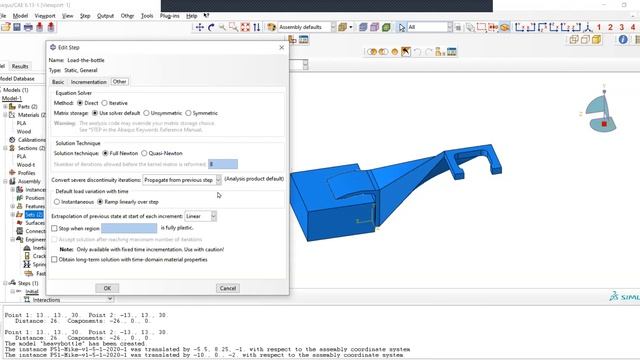This screenshot has height=360, width=640.
Task: Click the Print icon in toolbar
Action: pos(28,27)
